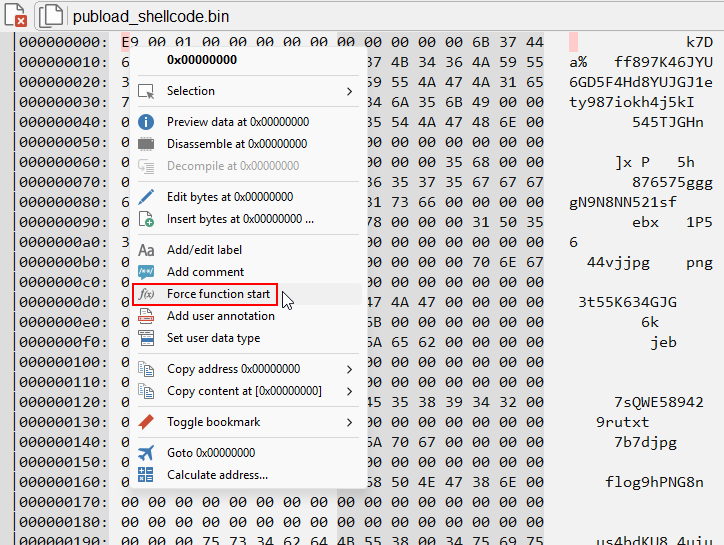Screen dimensions: 724x545
Task: Click the file icon with red X
Action: pos(15,17)
